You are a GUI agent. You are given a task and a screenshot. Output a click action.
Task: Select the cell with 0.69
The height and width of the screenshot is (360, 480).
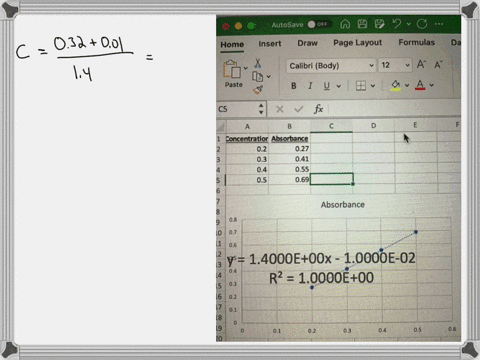pos(289,180)
